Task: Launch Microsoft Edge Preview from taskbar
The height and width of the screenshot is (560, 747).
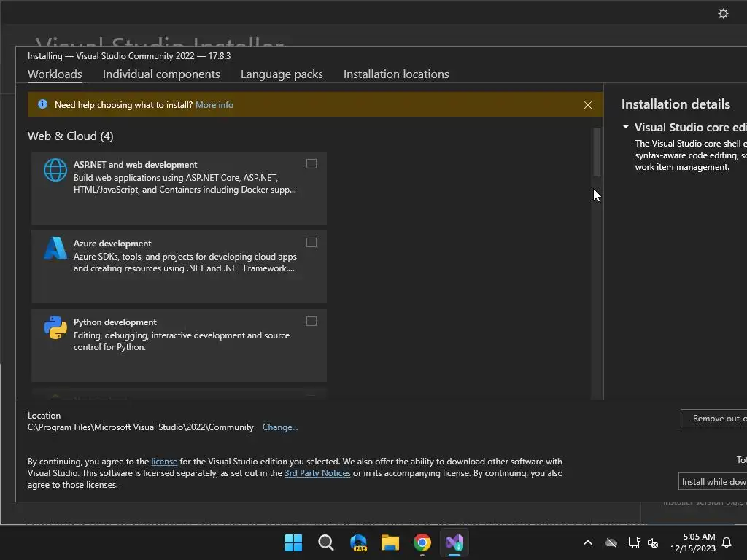Action: 358,542
